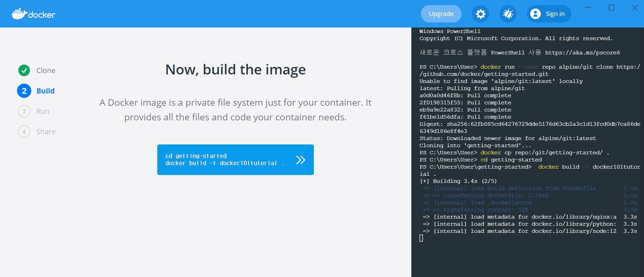Close the Docker window
Image resolution: width=644 pixels, height=277 pixels.
635,7
